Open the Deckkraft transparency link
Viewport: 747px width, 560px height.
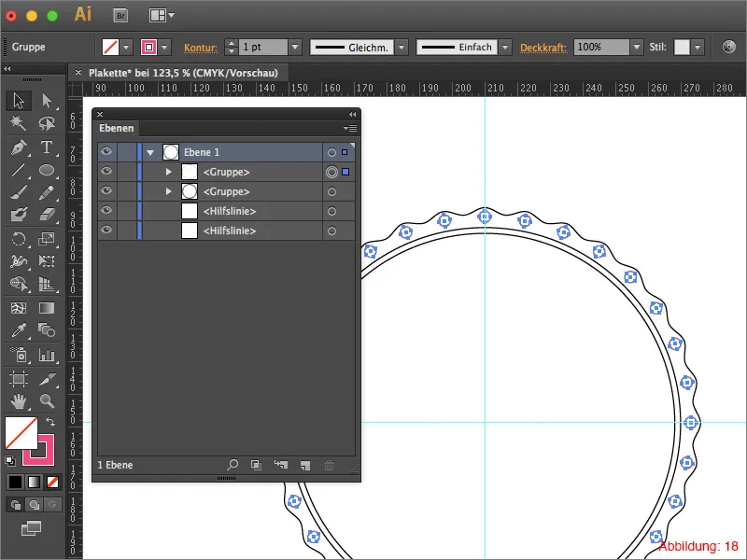pyautogui.click(x=543, y=48)
